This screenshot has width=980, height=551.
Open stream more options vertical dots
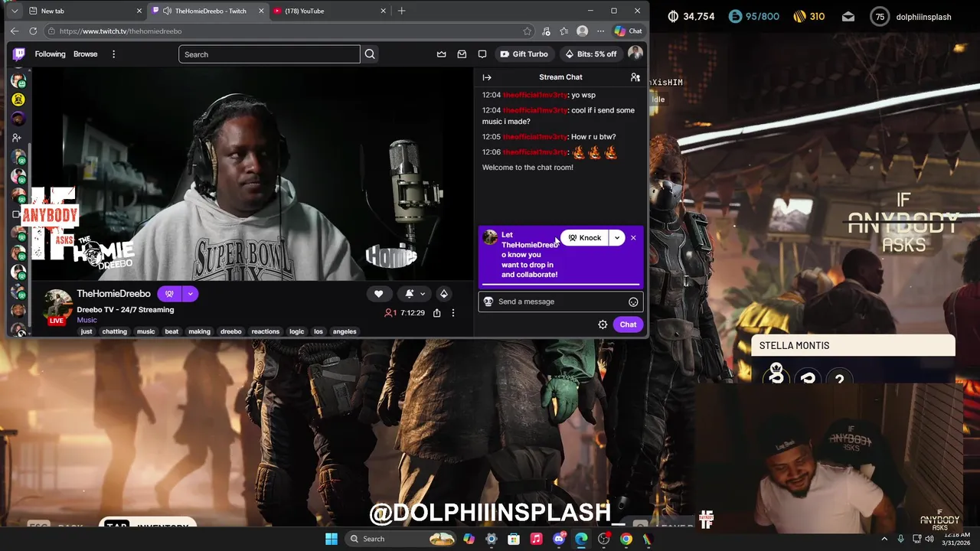click(452, 313)
